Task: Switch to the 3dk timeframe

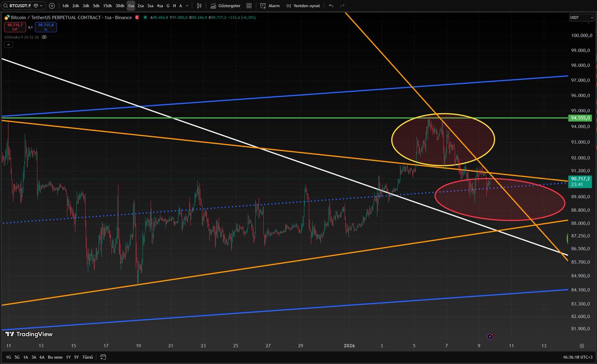Action: [86, 5]
